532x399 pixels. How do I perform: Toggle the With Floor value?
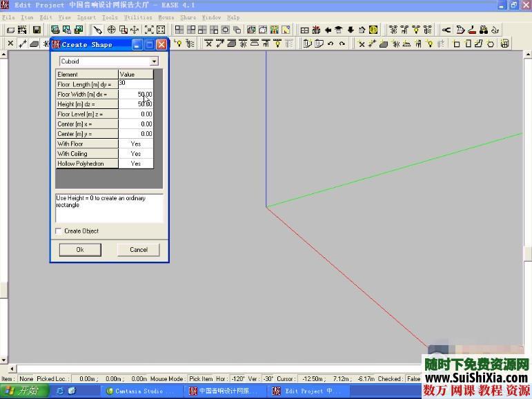(135, 144)
